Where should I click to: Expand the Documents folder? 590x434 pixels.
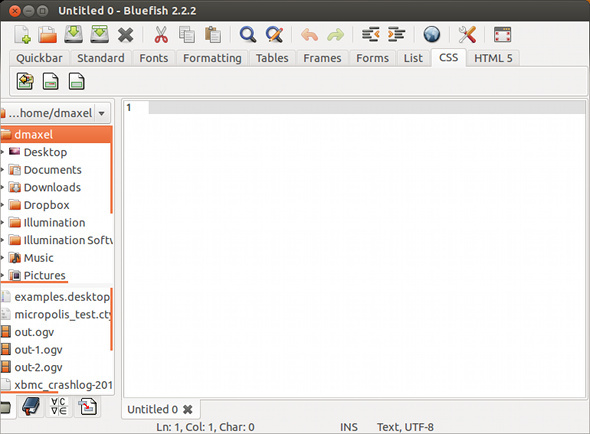tap(2, 170)
